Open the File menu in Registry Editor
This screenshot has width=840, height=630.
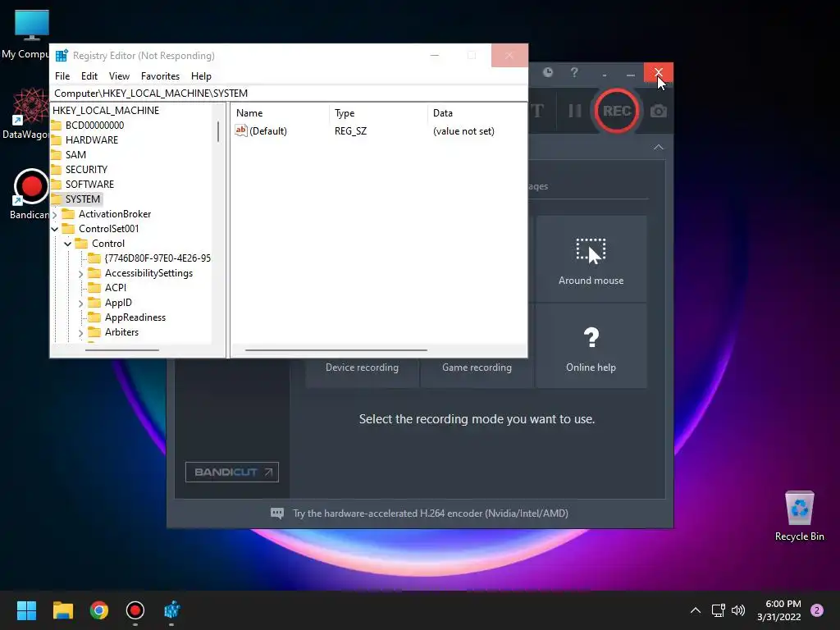click(x=62, y=76)
